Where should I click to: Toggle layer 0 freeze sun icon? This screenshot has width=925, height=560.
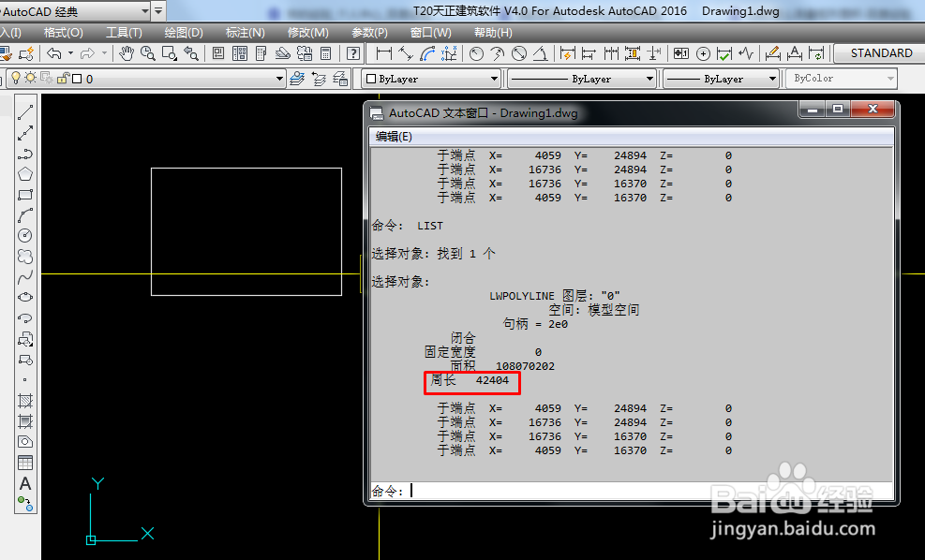point(30,78)
